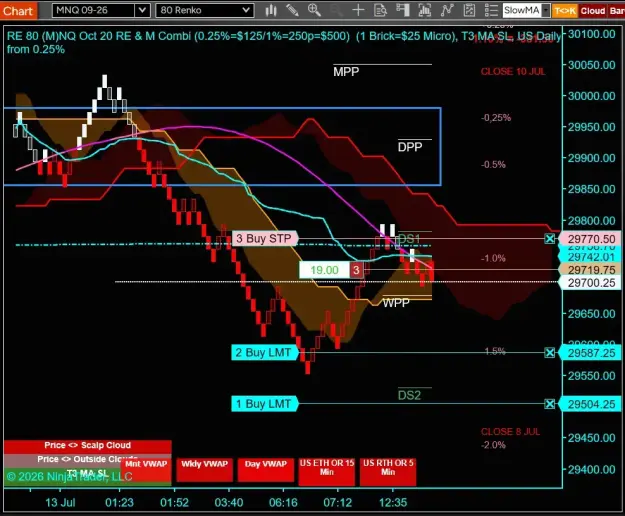Toggle the Cloud button in toolbar

click(x=592, y=11)
